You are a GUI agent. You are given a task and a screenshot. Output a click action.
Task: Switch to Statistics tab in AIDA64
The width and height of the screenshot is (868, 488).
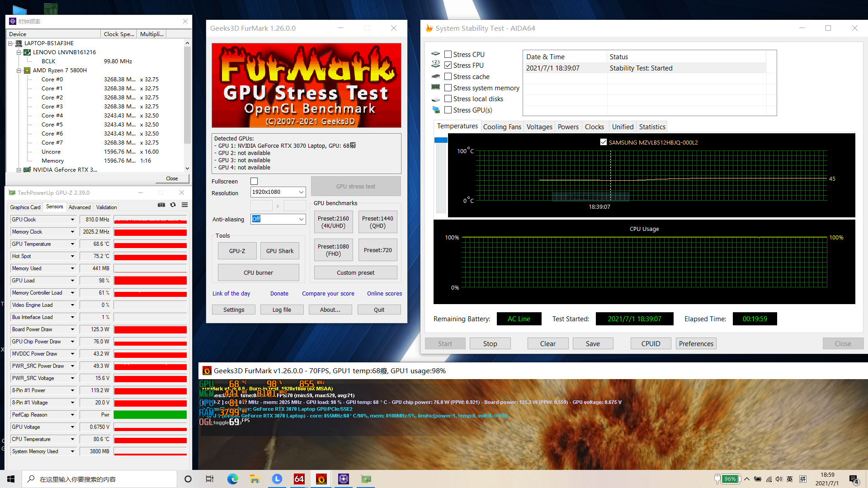(652, 127)
